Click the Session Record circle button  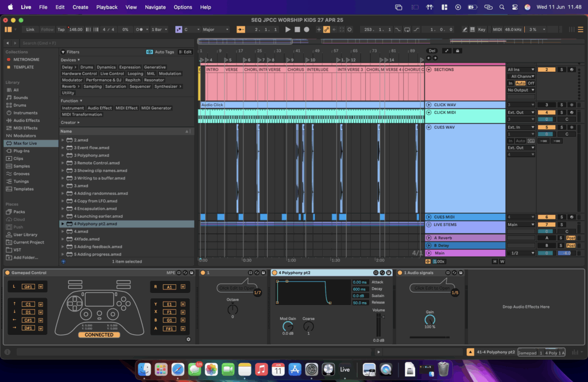coord(349,29)
